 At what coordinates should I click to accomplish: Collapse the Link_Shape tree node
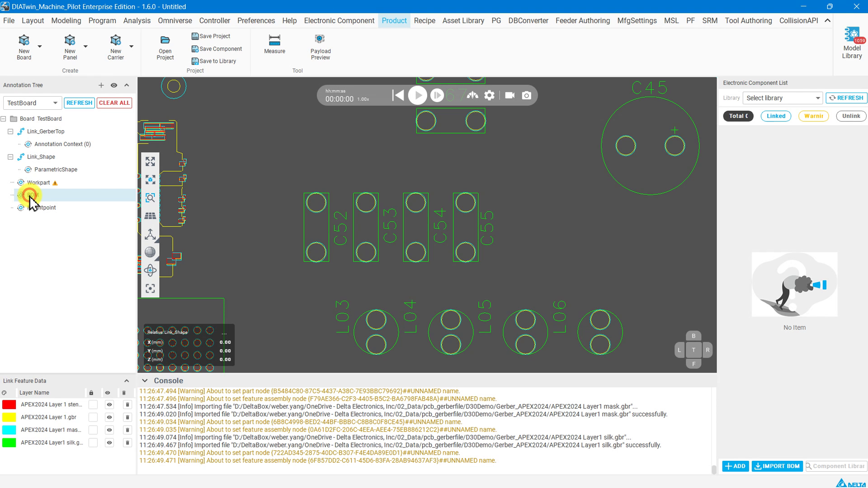point(10,157)
